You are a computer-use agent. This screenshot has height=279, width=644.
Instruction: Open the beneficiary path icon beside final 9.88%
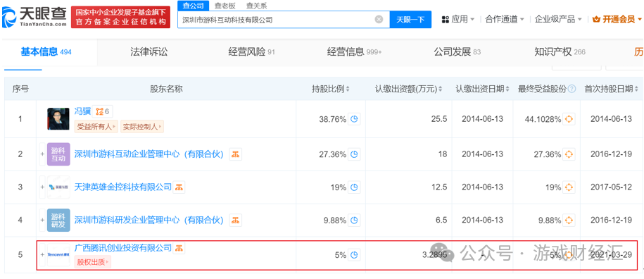[569, 221]
